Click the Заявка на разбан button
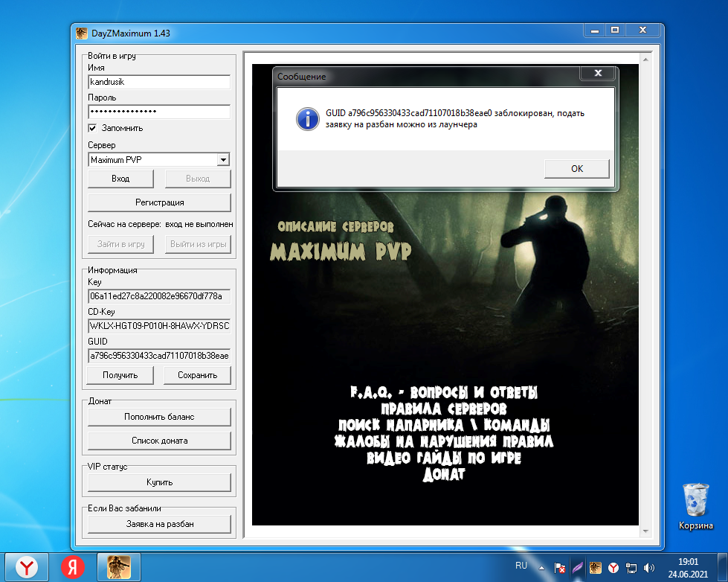Image resolution: width=728 pixels, height=582 pixels. tap(159, 524)
